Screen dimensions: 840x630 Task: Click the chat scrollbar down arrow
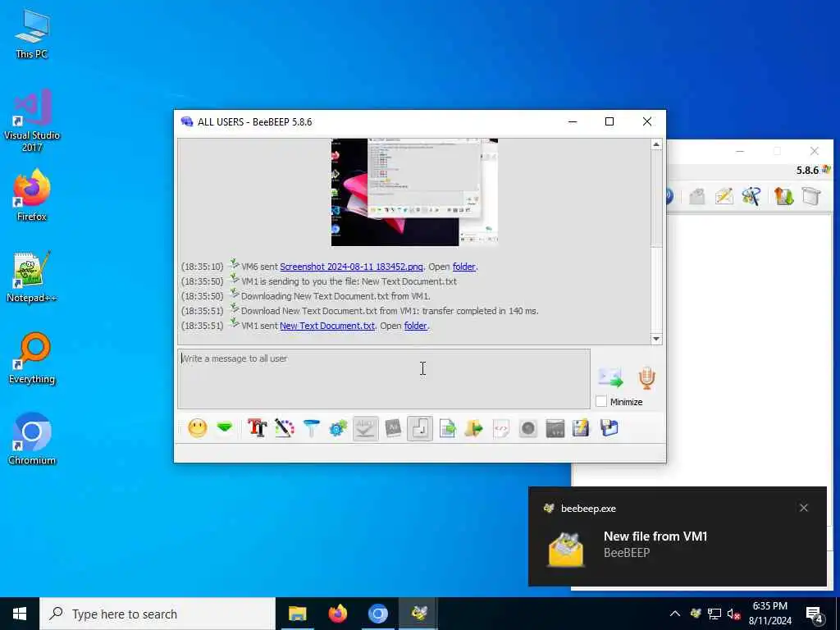(656, 339)
